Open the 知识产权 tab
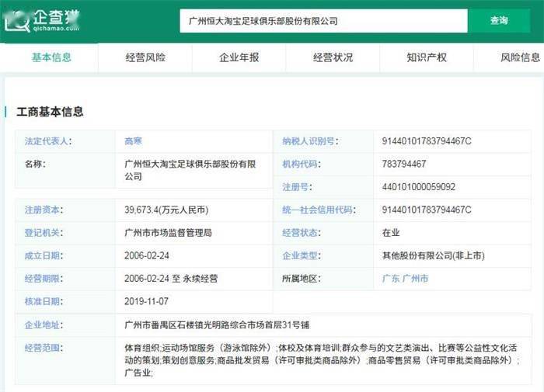Screen dimensions: 544x392 tap(427, 57)
